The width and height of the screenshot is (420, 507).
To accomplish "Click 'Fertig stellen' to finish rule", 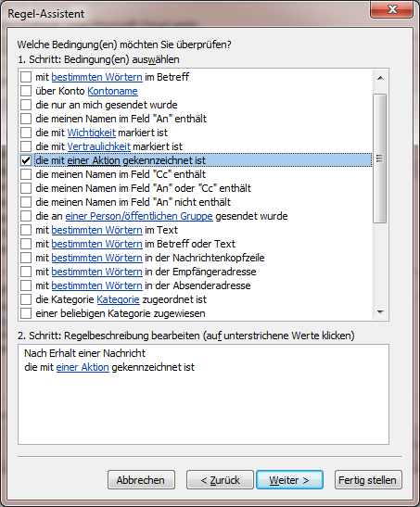I will pos(368,480).
